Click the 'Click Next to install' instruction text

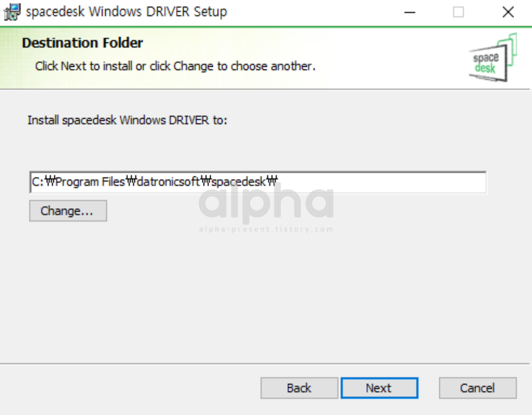point(175,66)
